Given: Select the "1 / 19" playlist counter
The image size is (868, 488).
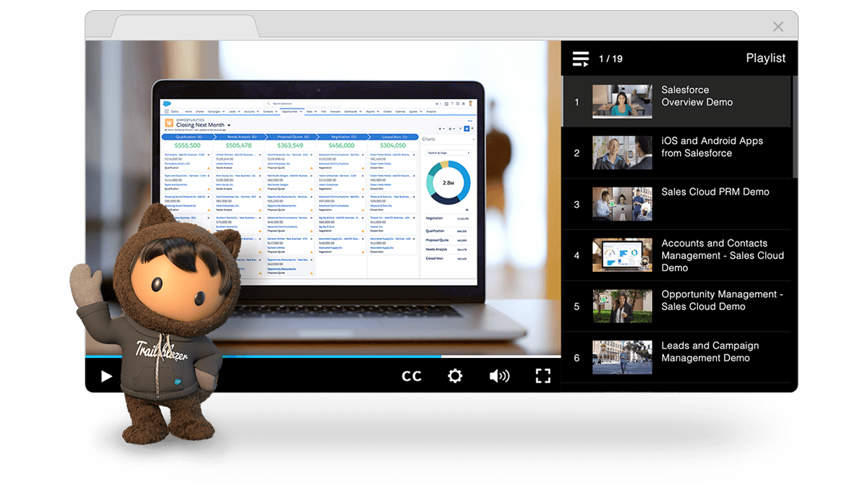Looking at the screenshot, I should coord(610,59).
